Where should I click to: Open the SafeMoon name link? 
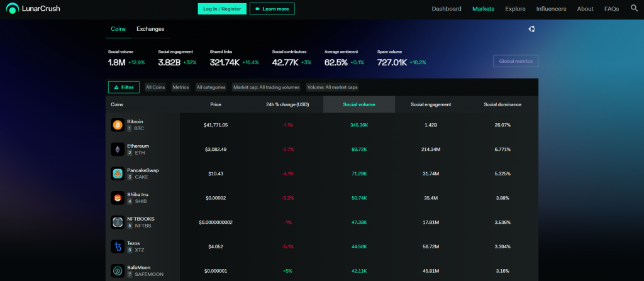pos(139,267)
